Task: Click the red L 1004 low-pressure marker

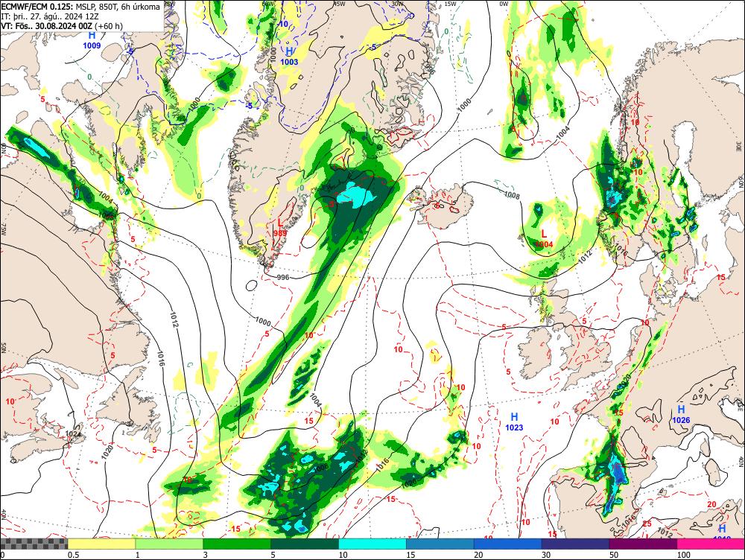Action: [544, 239]
